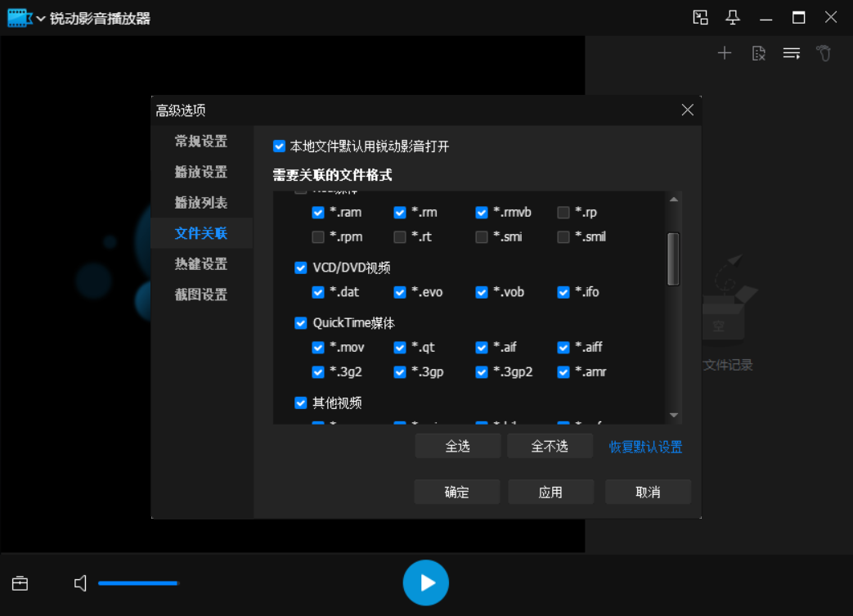
Task: Click the format list scrollbar thumb
Action: pyautogui.click(x=673, y=259)
